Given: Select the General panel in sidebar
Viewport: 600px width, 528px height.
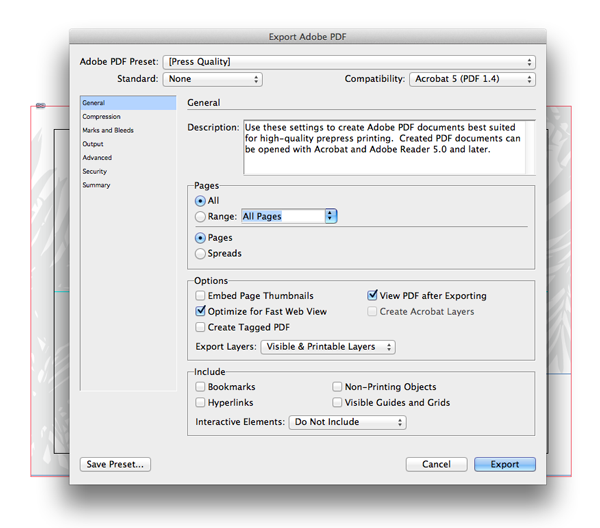Looking at the screenshot, I should click(x=128, y=103).
